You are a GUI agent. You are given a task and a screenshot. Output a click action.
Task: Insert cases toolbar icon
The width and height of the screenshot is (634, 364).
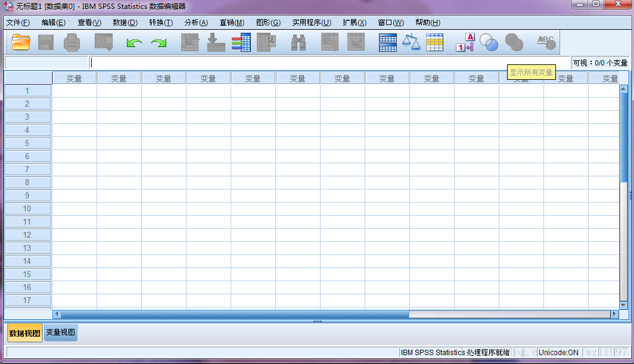pyautogui.click(x=330, y=42)
